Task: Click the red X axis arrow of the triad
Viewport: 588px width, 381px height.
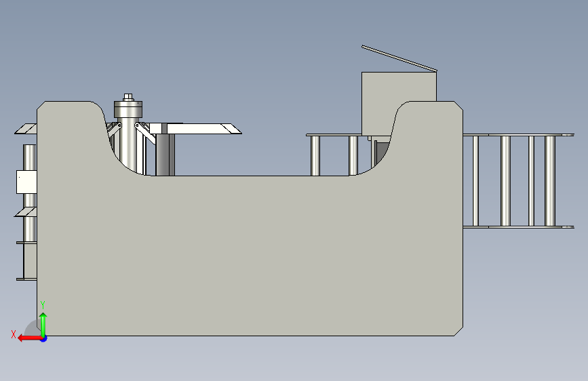Action: pyautogui.click(x=29, y=338)
